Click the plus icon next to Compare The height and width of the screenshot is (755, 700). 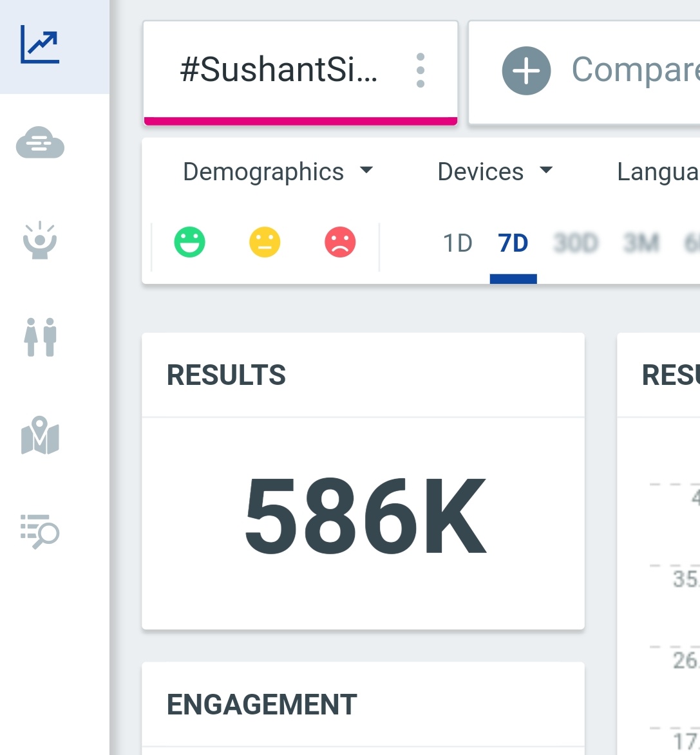pos(526,71)
